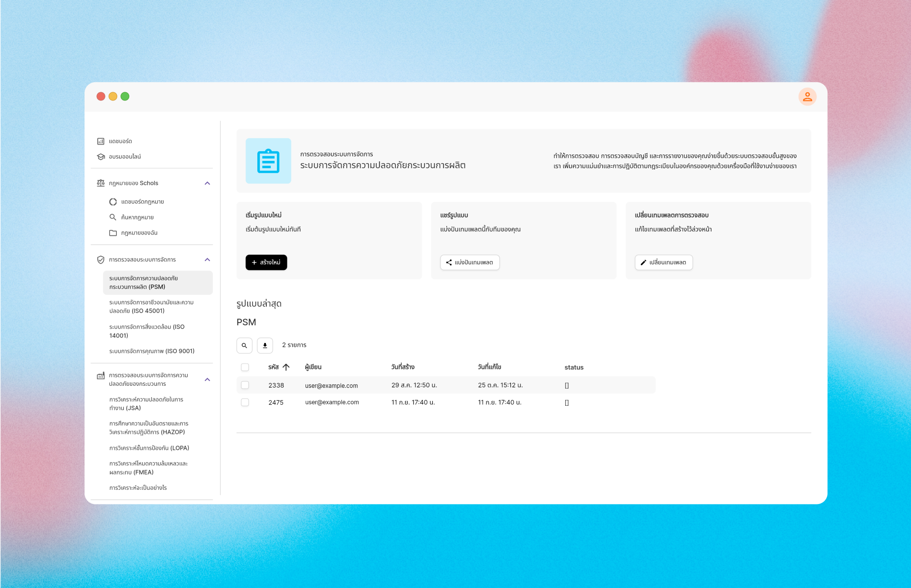Image resolution: width=911 pixels, height=588 pixels.
Task: Open the ISO 45001 sidebar item
Action: point(151,307)
